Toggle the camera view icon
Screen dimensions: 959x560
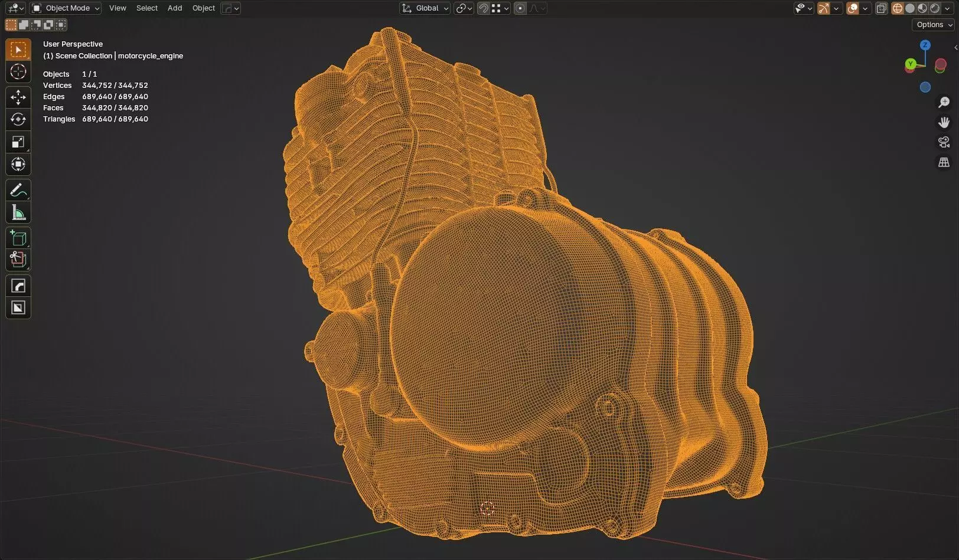click(x=944, y=142)
